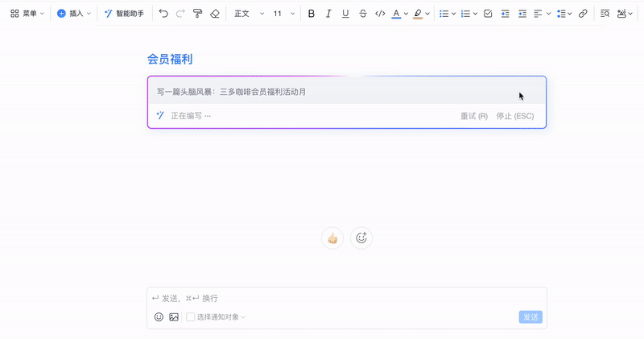Expand the bulleted list options arrow
The width and height of the screenshot is (644, 339).
[x=454, y=14]
